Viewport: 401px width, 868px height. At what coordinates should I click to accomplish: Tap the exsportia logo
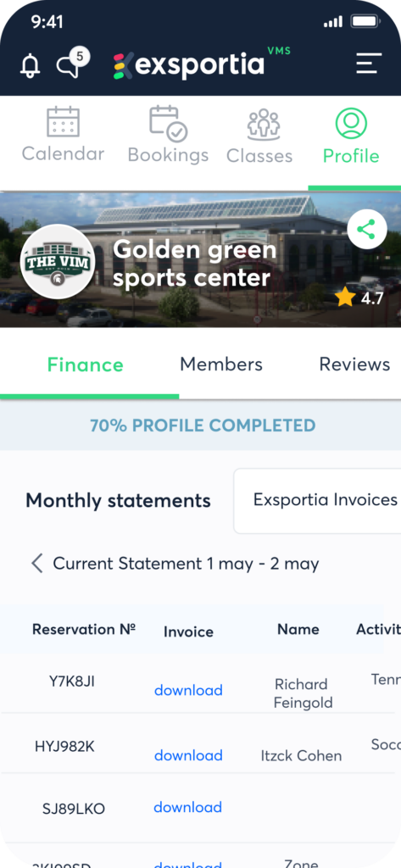pos(202,64)
